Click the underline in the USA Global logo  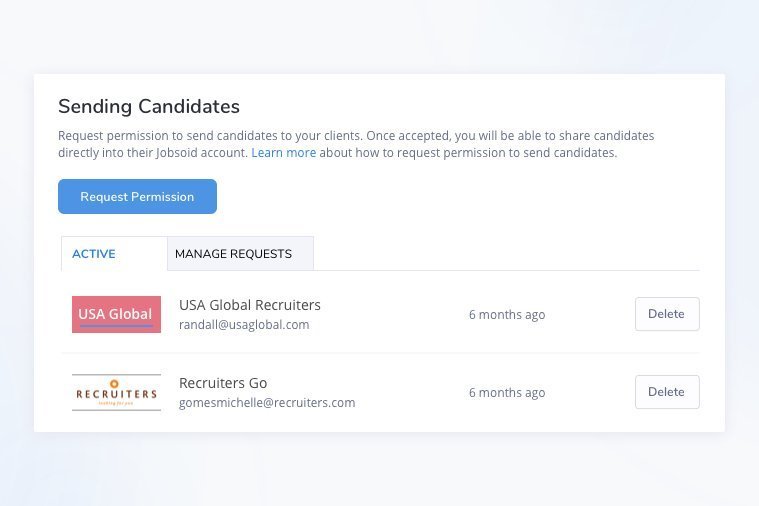116,326
